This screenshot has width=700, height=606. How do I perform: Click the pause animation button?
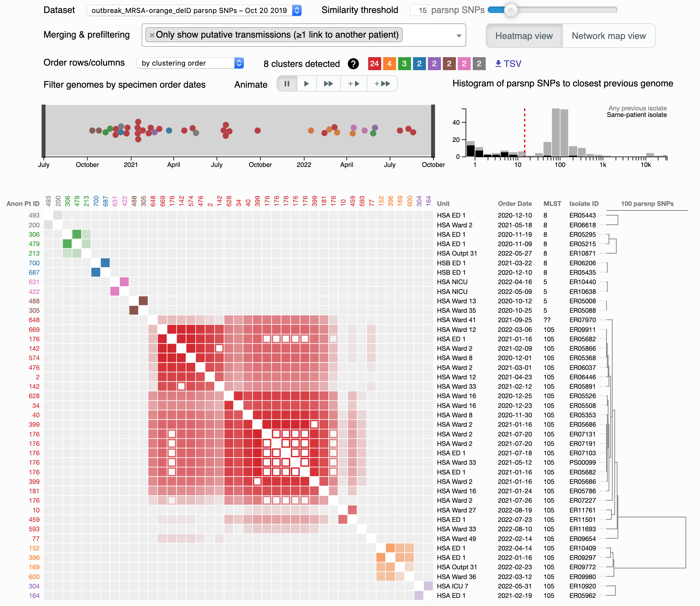[287, 83]
